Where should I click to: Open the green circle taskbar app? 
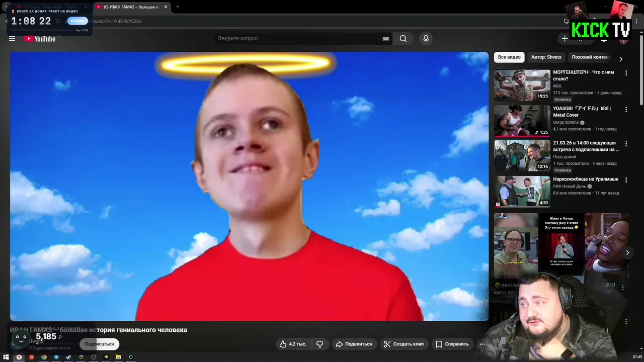point(131,357)
